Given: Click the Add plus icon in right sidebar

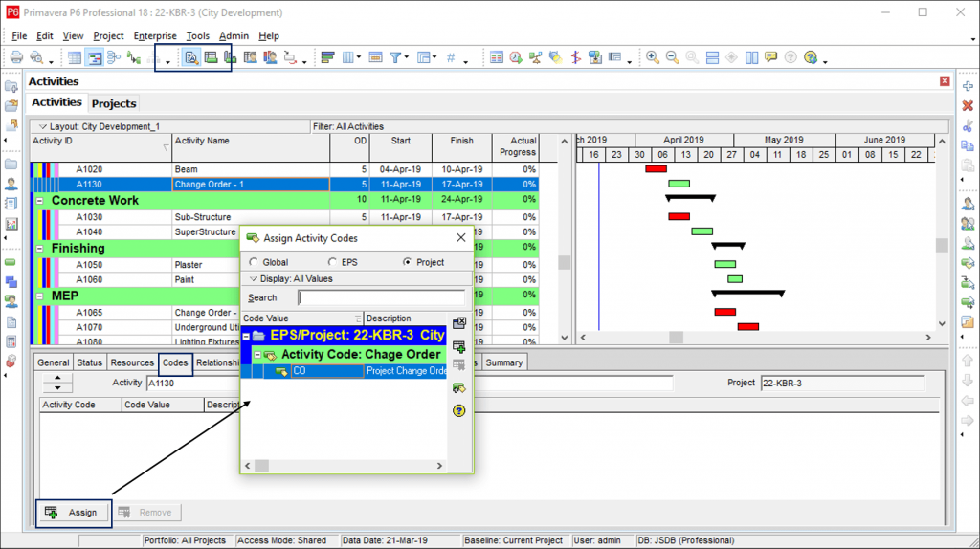Looking at the screenshot, I should click(x=968, y=86).
